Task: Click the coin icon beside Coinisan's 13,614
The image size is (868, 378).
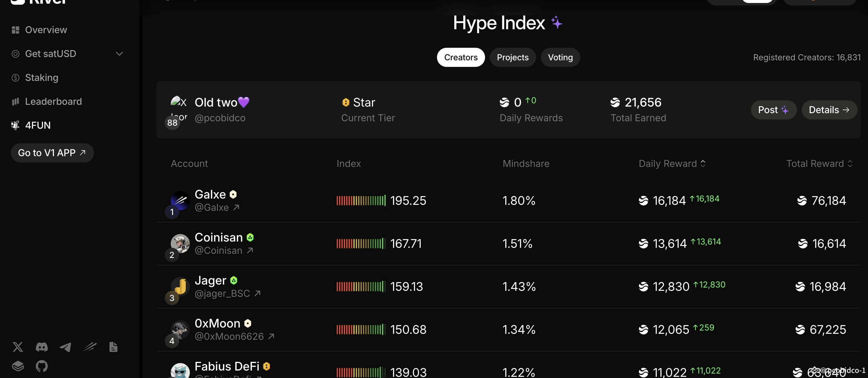Action: click(x=644, y=243)
